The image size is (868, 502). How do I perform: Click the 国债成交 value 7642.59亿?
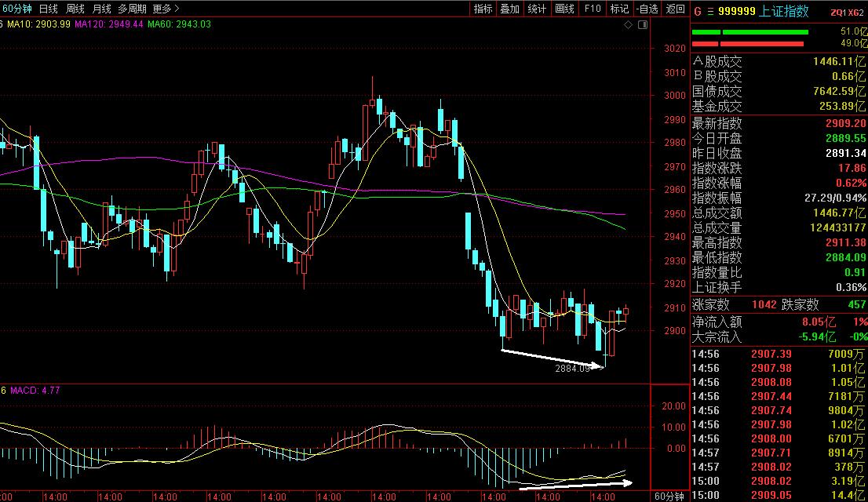pyautogui.click(x=839, y=91)
